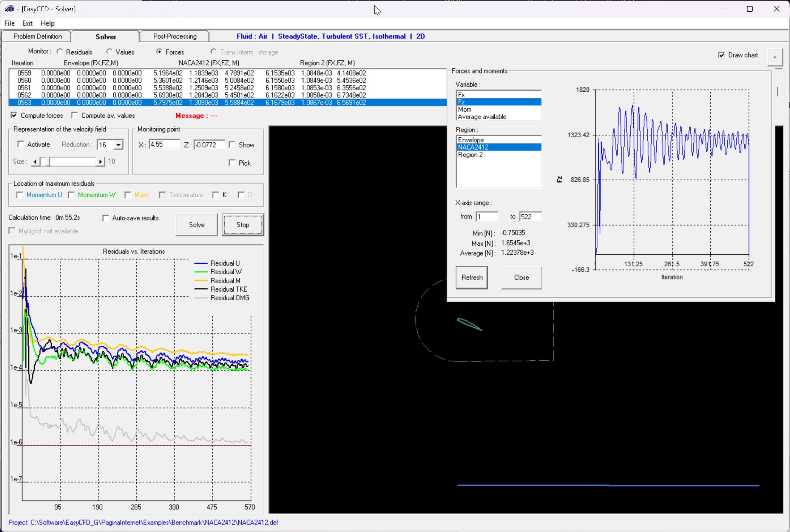Check the K residual location box
The height and width of the screenshot is (532, 790).
(x=216, y=195)
